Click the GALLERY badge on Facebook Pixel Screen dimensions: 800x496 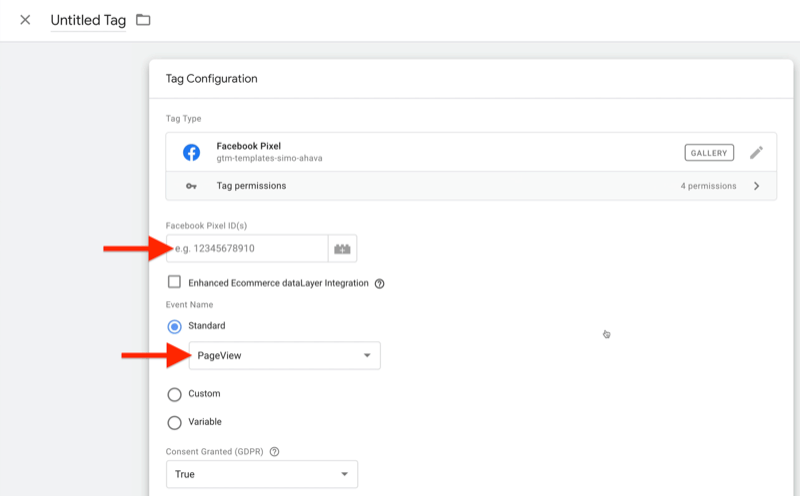709,153
